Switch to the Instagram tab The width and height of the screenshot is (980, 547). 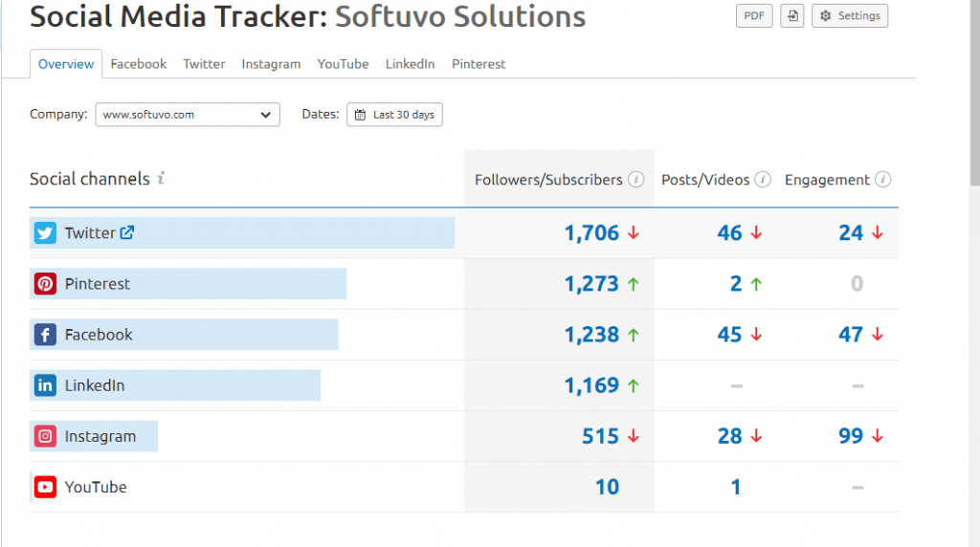point(271,64)
